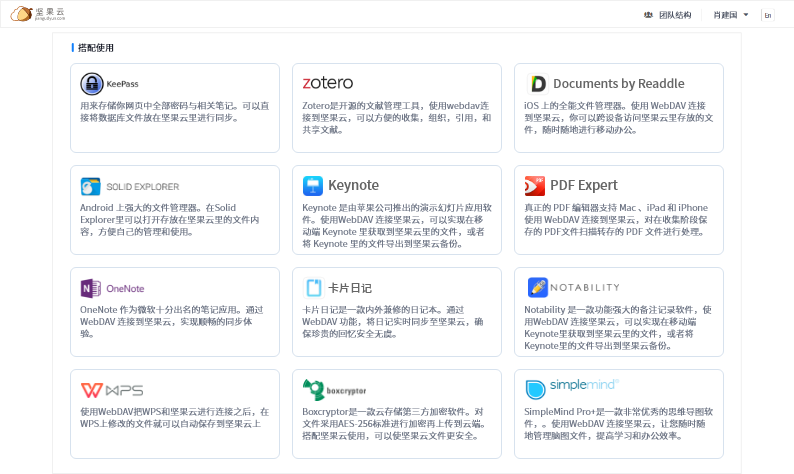Click the SimpleMind blue icon
This screenshot has width=794, height=474.
[535, 389]
